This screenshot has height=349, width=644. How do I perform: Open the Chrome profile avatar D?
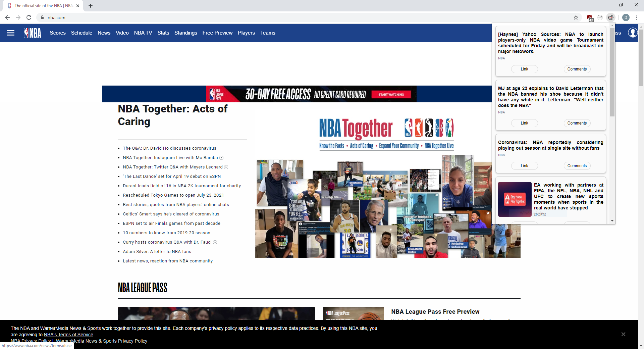click(626, 17)
